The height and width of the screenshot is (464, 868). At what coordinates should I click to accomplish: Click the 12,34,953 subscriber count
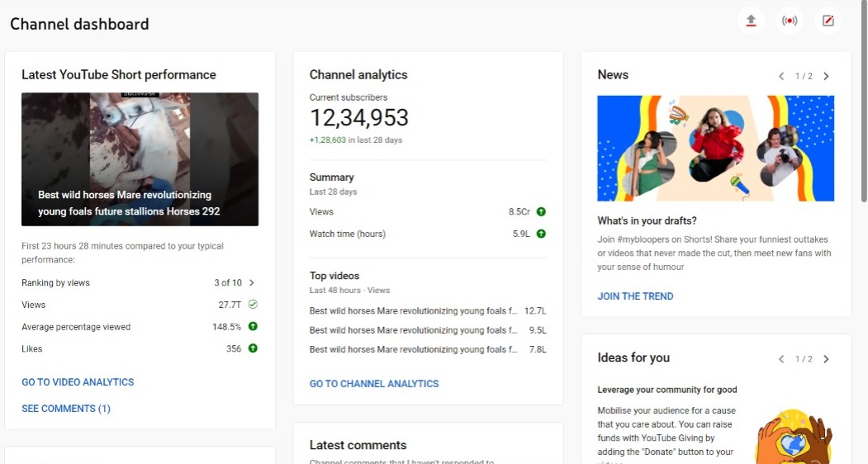pyautogui.click(x=358, y=117)
